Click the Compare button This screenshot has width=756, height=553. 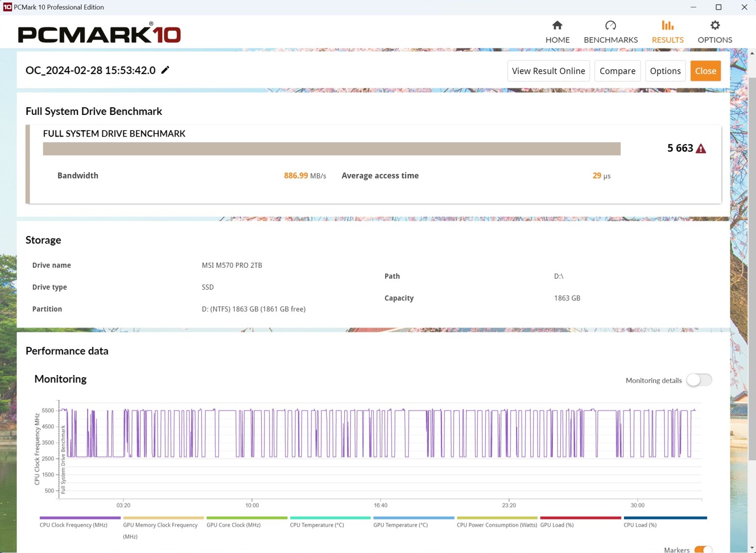click(617, 71)
